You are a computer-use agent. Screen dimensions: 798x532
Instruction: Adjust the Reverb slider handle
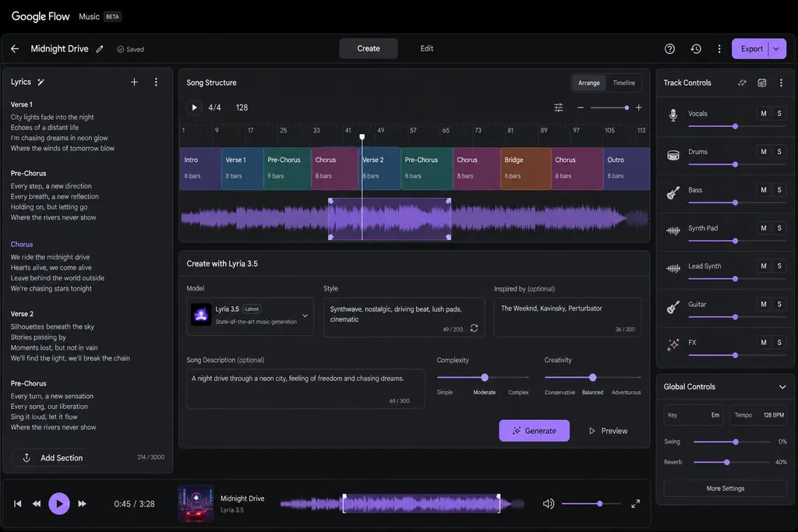727,463
